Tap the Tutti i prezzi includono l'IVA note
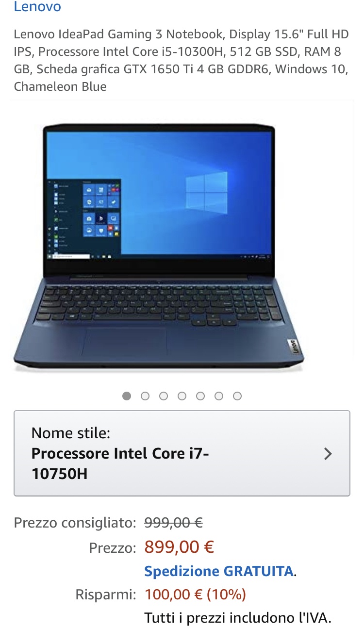The height and width of the screenshot is (628, 364). (x=238, y=618)
